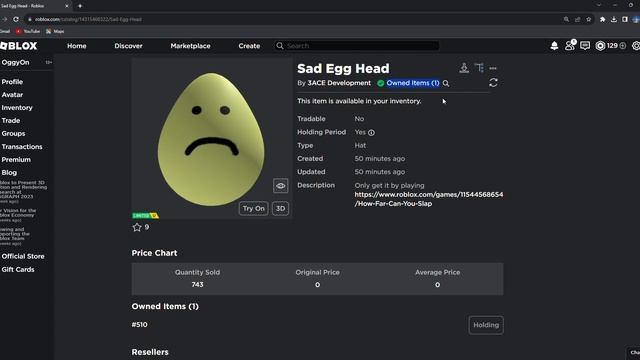Click the refresh arrows icon
Screen dimensions: 640x360
point(493,83)
